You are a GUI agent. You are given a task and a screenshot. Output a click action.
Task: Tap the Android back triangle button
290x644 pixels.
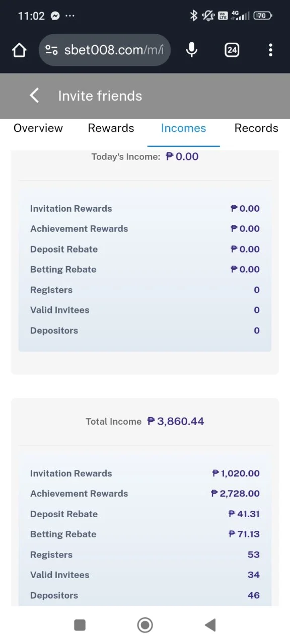210,625
